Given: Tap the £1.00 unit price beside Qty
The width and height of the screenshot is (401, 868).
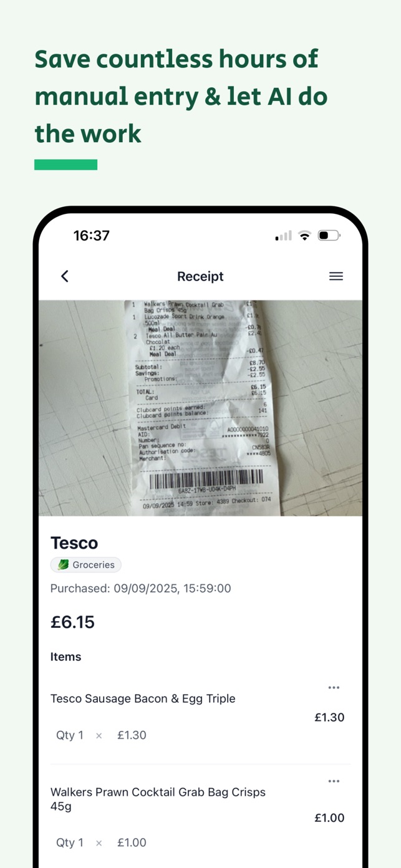Looking at the screenshot, I should pos(132,842).
